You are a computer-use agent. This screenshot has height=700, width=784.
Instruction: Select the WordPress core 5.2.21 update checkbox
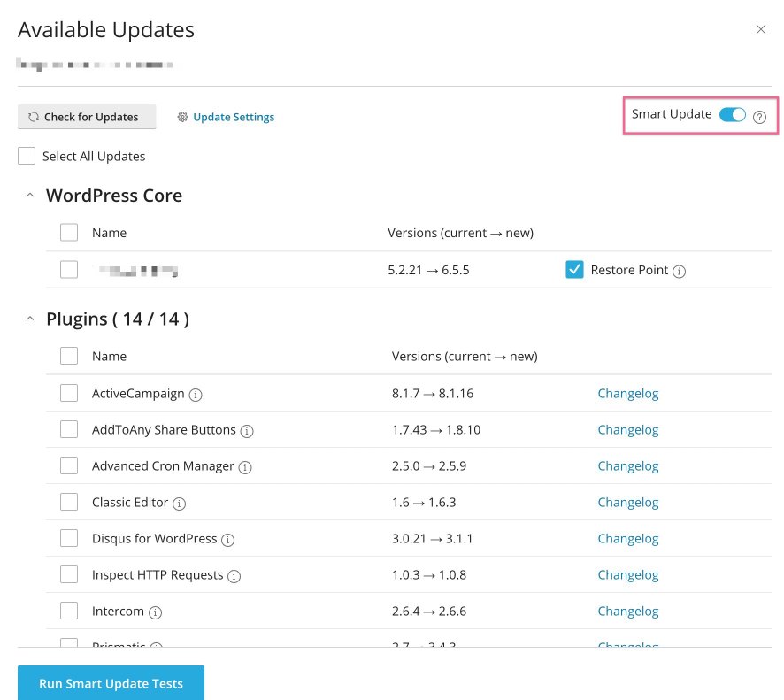coord(69,270)
